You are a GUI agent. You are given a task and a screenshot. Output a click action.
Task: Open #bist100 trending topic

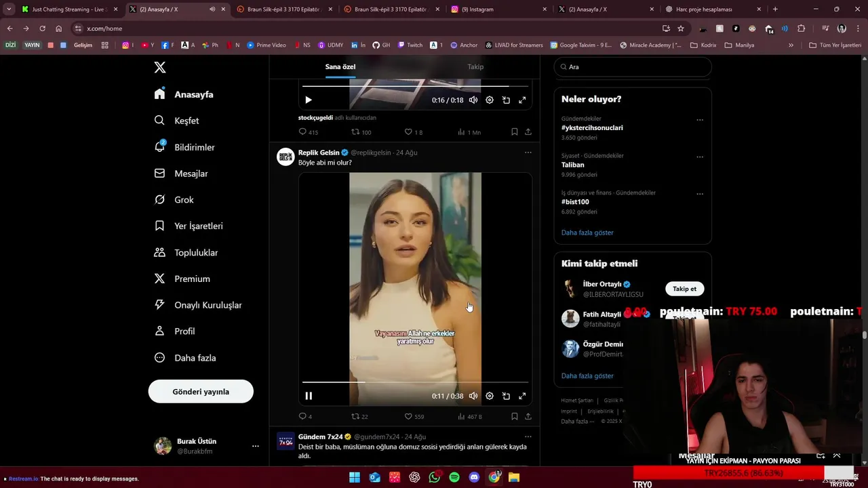point(575,202)
